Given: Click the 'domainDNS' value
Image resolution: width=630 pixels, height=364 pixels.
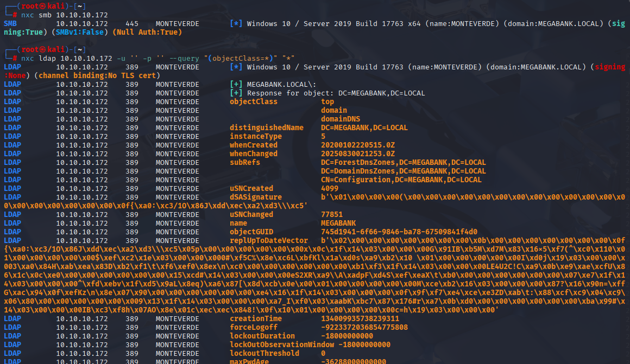Looking at the screenshot, I should [x=341, y=119].
